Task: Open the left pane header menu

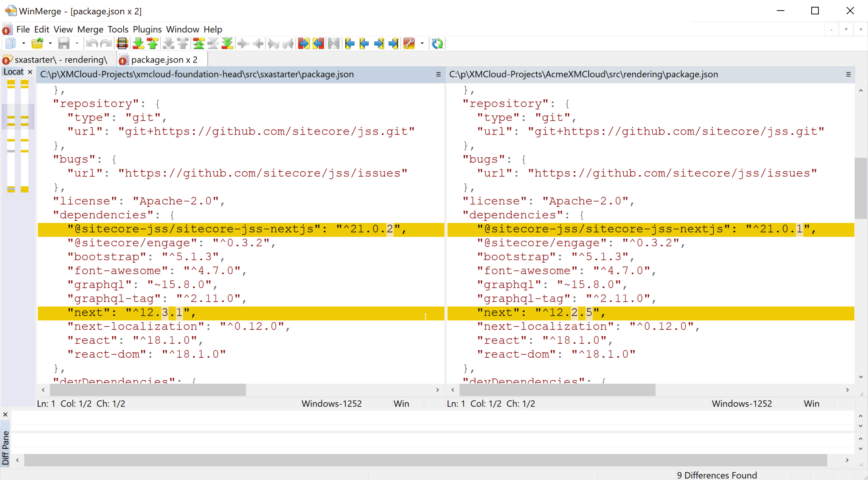Action: pos(438,75)
